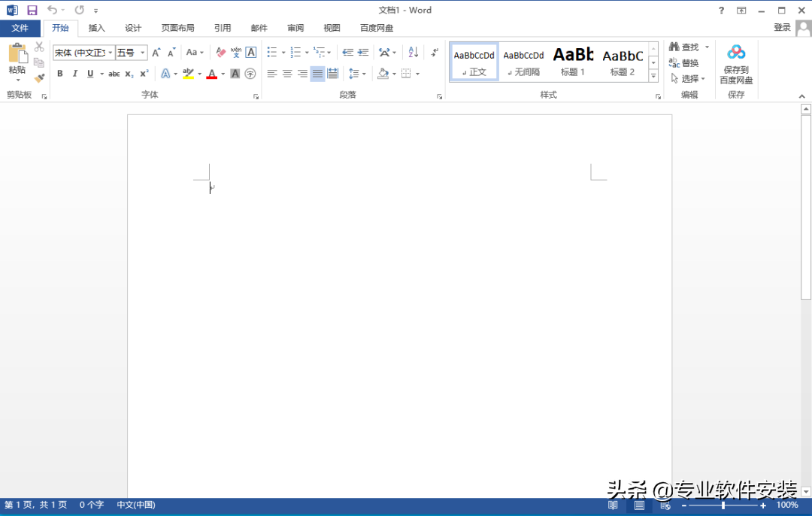Image resolution: width=812 pixels, height=516 pixels.
Task: Apply yellow text highlight color
Action: [x=188, y=74]
